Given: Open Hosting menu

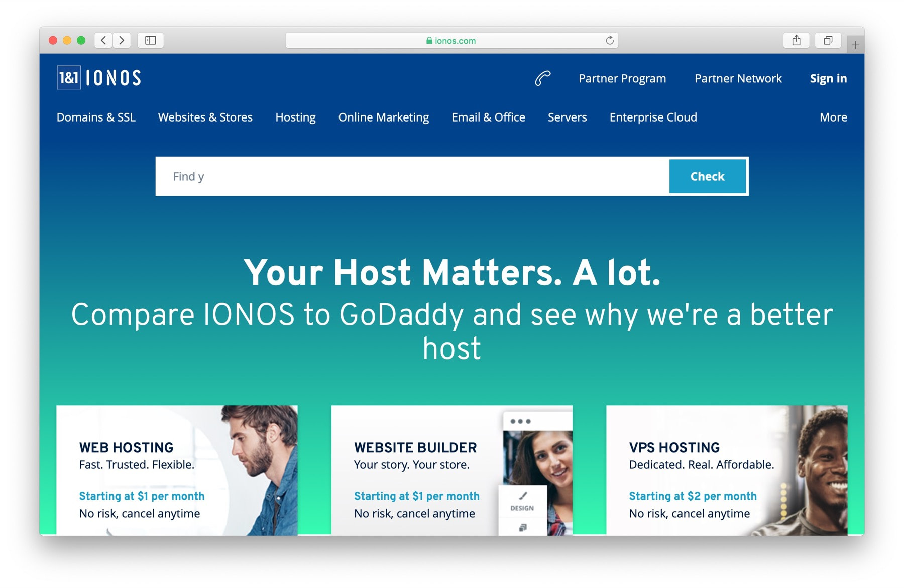Looking at the screenshot, I should pyautogui.click(x=295, y=117).
